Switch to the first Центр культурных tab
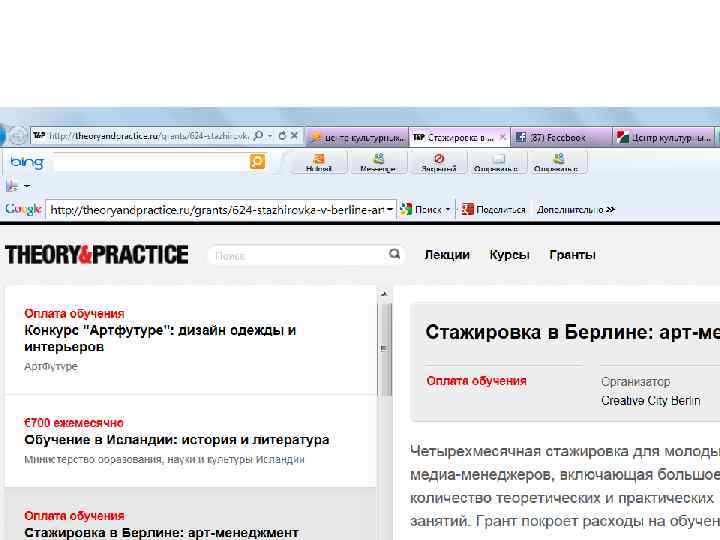Image resolution: width=720 pixels, height=540 pixels. click(357, 137)
